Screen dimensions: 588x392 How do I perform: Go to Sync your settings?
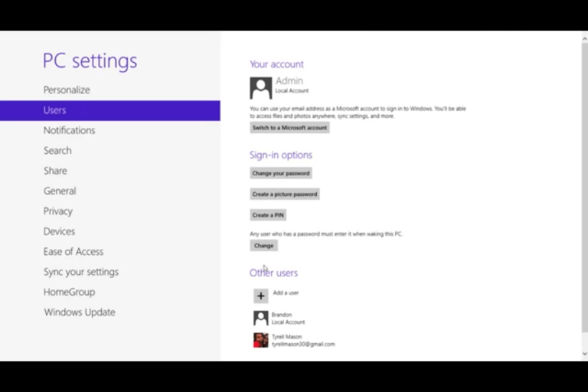(81, 272)
